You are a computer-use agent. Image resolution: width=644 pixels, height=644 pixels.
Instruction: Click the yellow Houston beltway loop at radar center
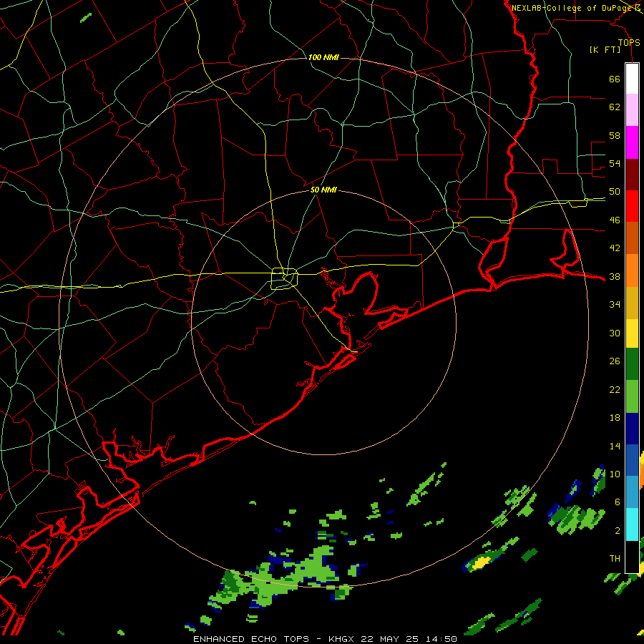284,278
